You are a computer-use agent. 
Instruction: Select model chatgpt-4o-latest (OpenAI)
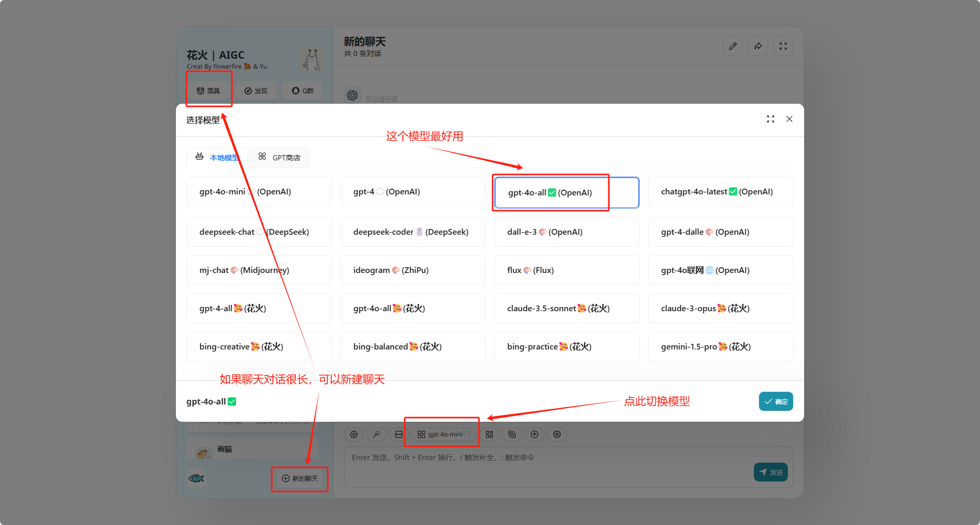721,192
